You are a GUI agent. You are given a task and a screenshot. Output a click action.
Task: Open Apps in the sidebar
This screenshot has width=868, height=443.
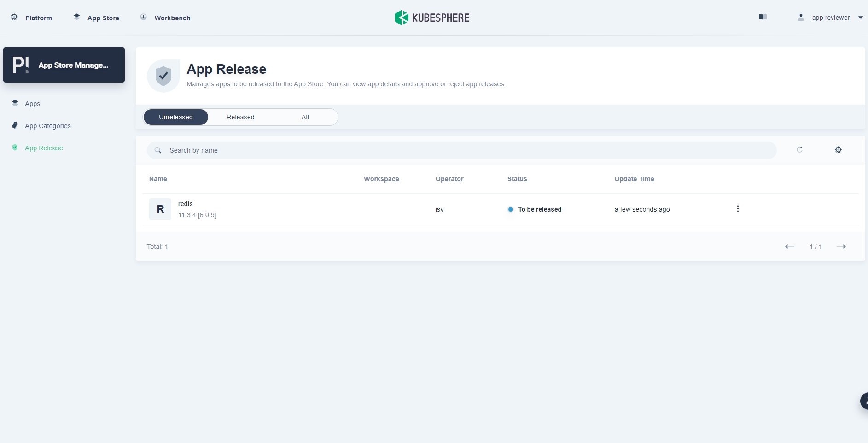tap(32, 104)
